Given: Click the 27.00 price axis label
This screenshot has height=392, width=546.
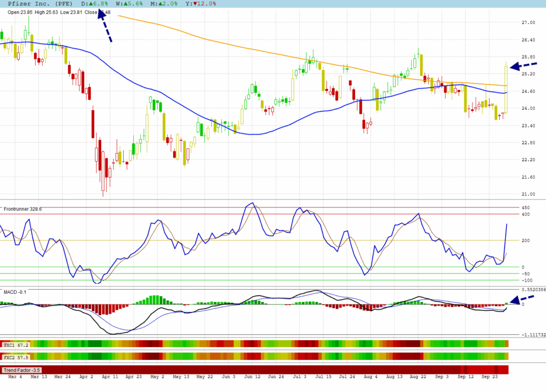Looking at the screenshot, I should 528,22.
